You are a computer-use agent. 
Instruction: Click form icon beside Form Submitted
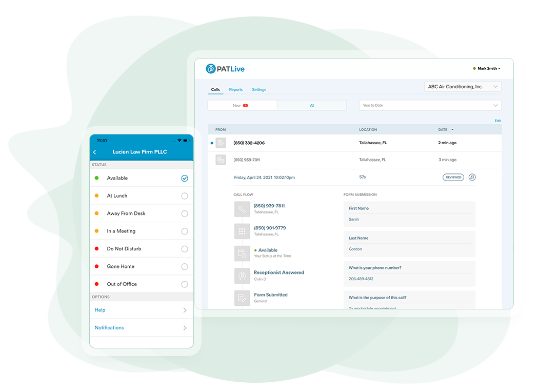242,298
